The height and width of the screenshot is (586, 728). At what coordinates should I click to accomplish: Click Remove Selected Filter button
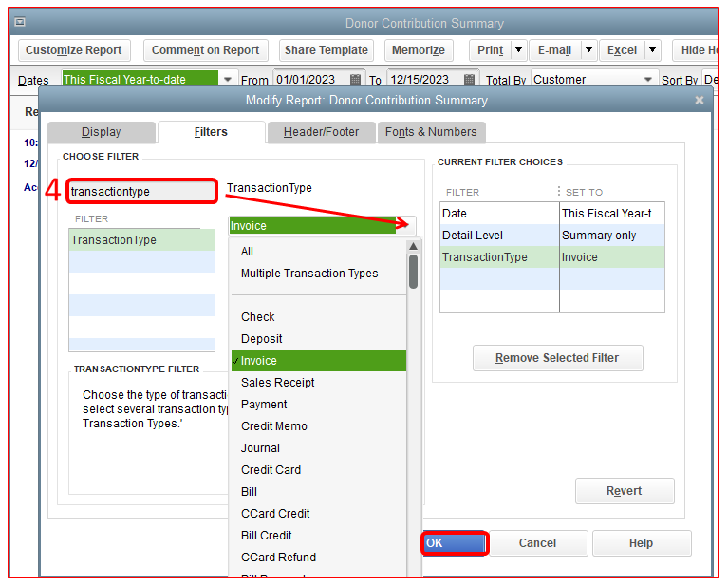[557, 358]
